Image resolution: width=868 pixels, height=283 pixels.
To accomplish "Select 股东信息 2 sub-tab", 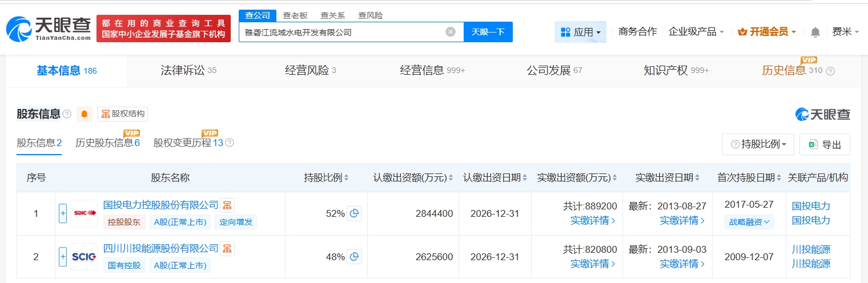I will [x=39, y=143].
